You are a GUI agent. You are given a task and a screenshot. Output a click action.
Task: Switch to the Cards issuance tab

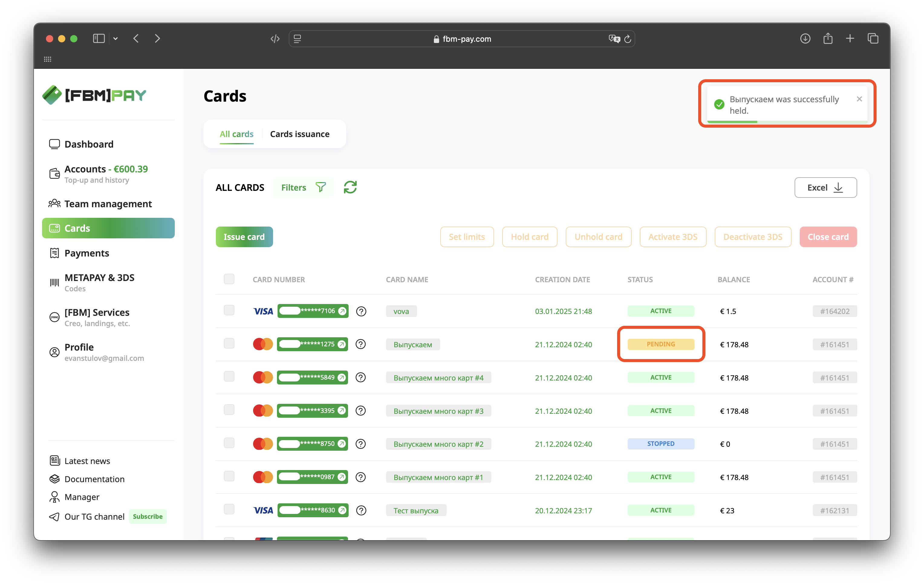[300, 134]
